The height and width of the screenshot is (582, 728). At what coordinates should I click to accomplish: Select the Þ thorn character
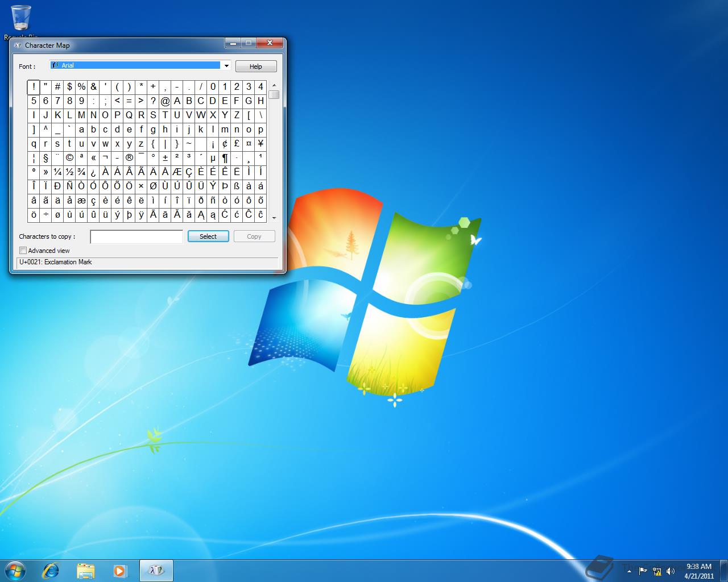(225, 186)
